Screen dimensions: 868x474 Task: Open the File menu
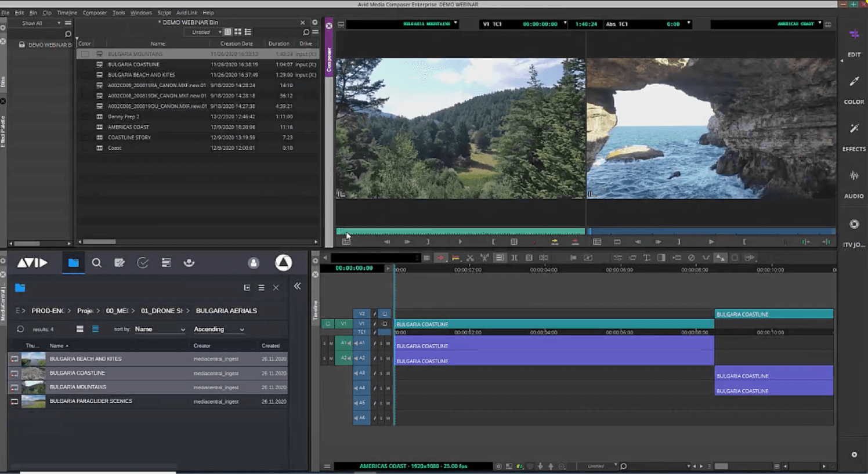pos(5,12)
